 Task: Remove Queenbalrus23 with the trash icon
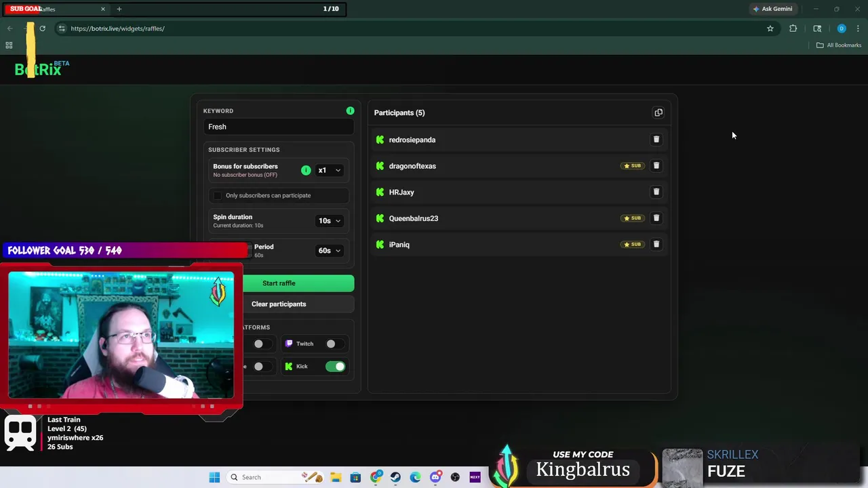(656, 218)
